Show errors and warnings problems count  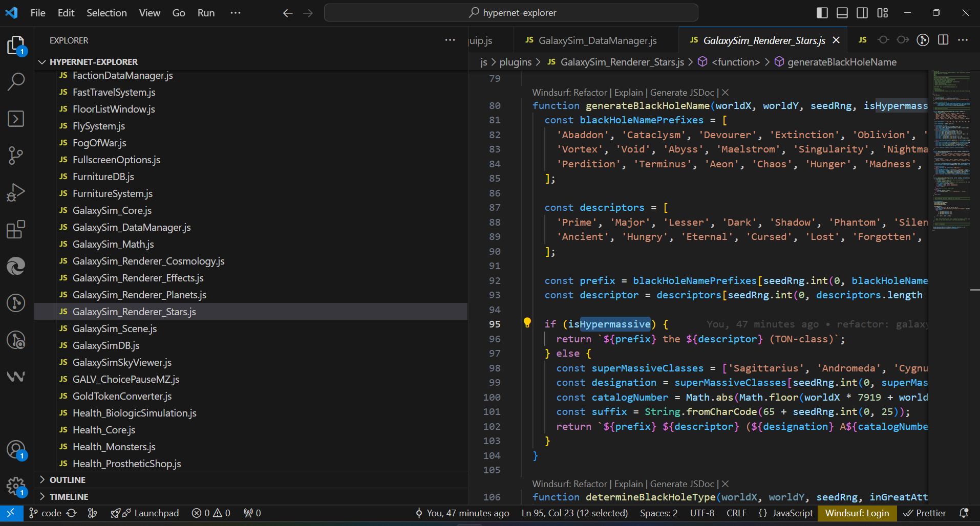click(x=211, y=513)
